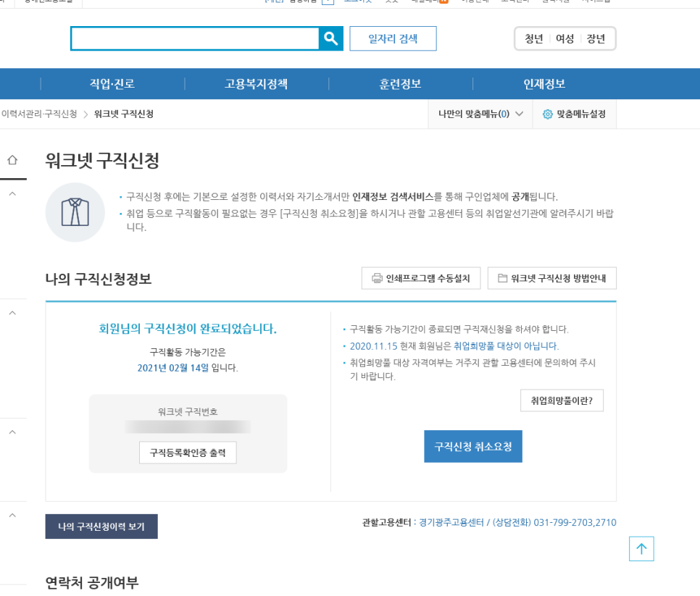Click 취업희망풀이란? button
Viewport: 700px width, 596px height.
pyautogui.click(x=562, y=400)
